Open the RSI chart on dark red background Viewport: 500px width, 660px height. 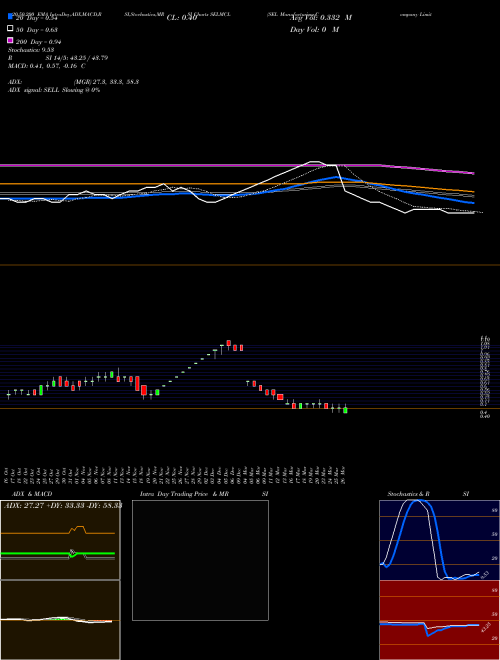click(x=439, y=620)
